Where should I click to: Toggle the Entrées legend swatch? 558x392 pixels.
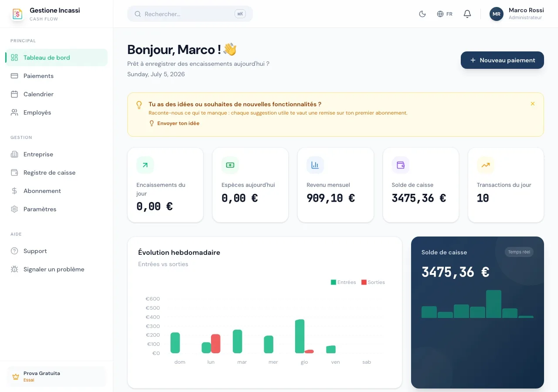point(333,282)
